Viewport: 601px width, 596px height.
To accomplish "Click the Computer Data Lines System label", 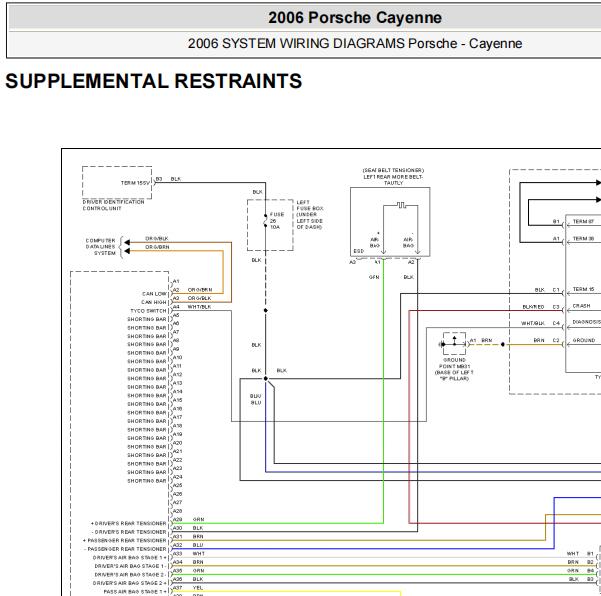I will (101, 247).
